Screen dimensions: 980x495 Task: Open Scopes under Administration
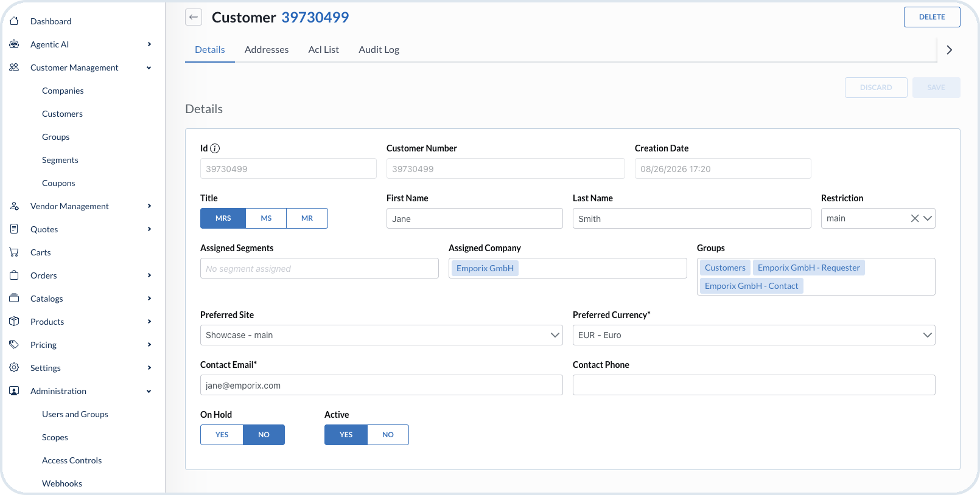(x=55, y=437)
